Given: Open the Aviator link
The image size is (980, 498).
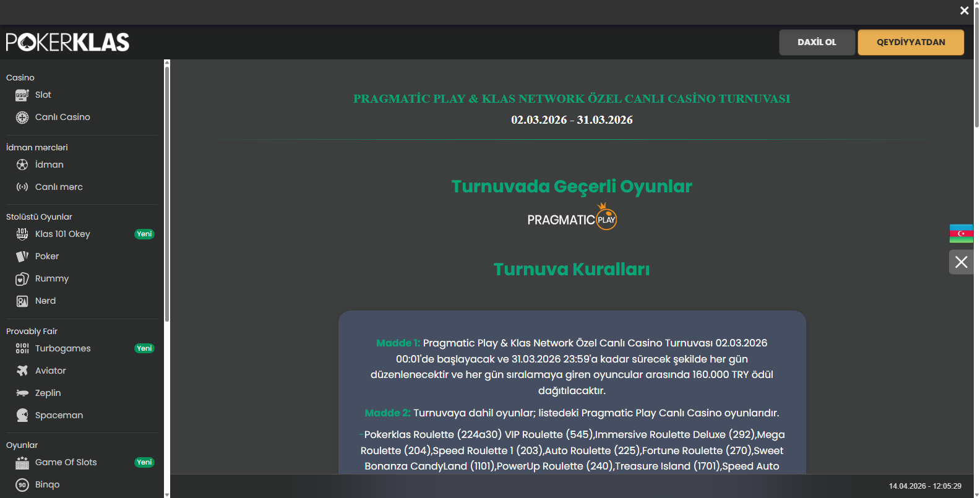Looking at the screenshot, I should 50,371.
